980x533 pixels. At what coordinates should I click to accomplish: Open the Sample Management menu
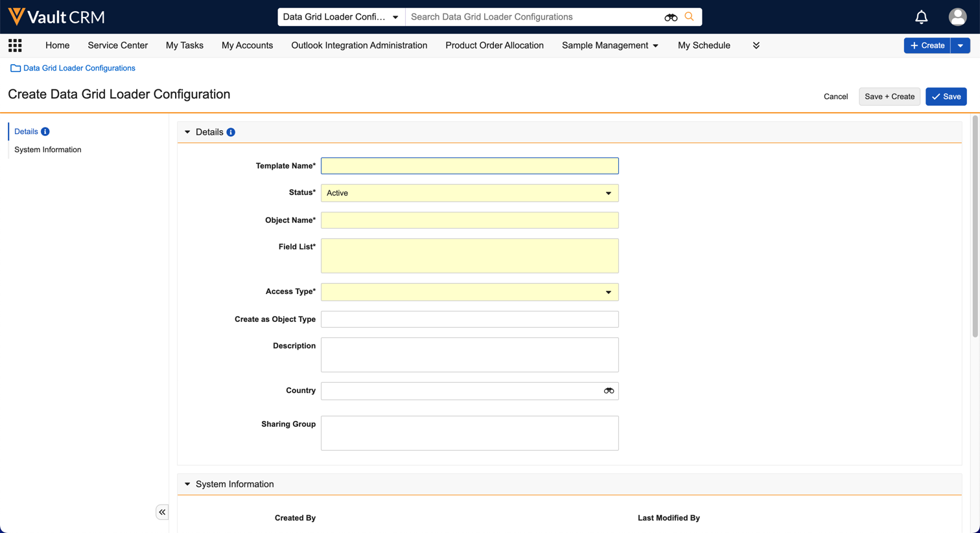pos(609,45)
